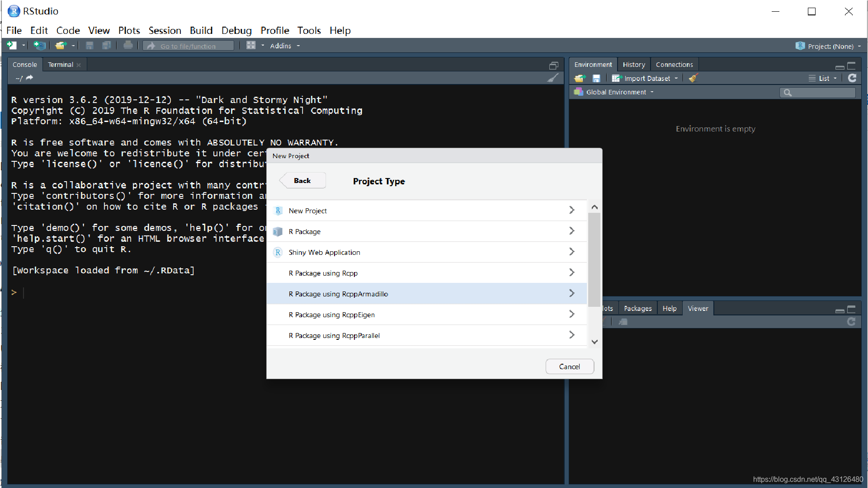Refresh the Viewer pane
This screenshot has width=868, height=488.
851,322
